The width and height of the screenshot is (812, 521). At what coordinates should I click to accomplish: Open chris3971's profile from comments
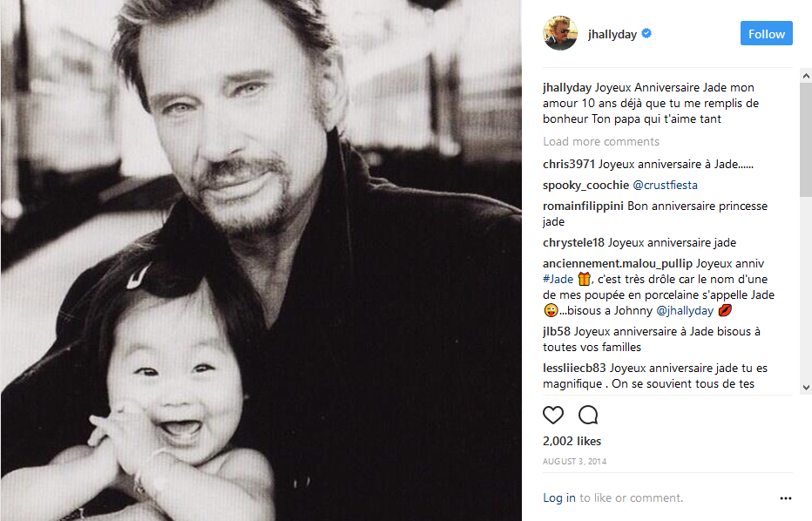coord(568,164)
